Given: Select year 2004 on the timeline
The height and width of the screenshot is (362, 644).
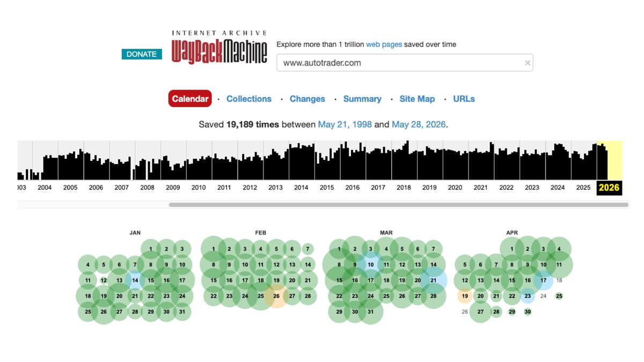Looking at the screenshot, I should (x=45, y=187).
